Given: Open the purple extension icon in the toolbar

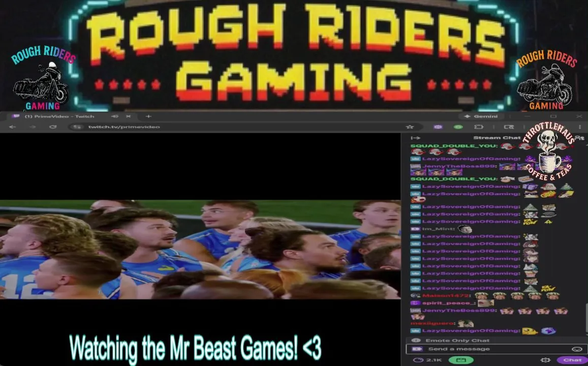Looking at the screenshot, I should 438,127.
